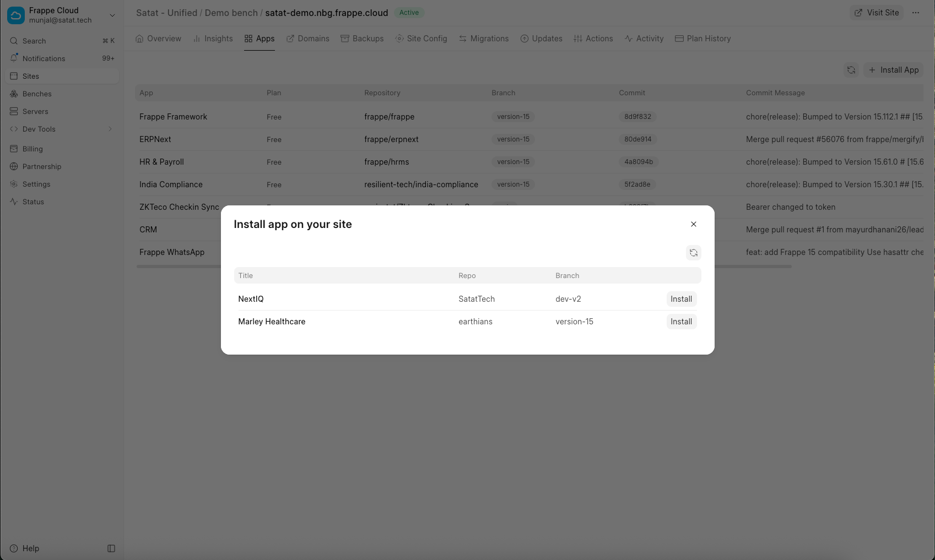The image size is (935, 560).
Task: Switch to the Backups tab
Action: pos(362,39)
